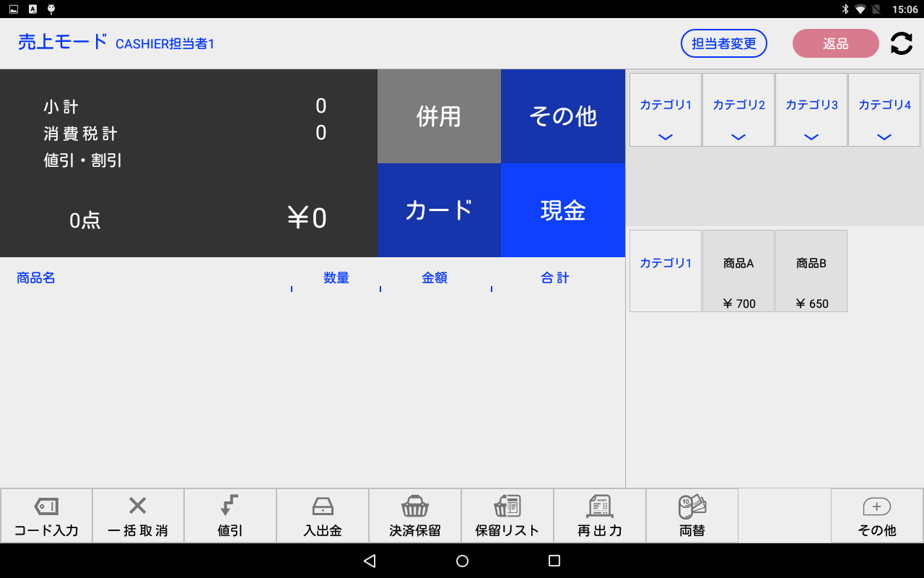924x578 pixels.
Task: Tap the refresh sync arrows icon
Action: pos(901,43)
